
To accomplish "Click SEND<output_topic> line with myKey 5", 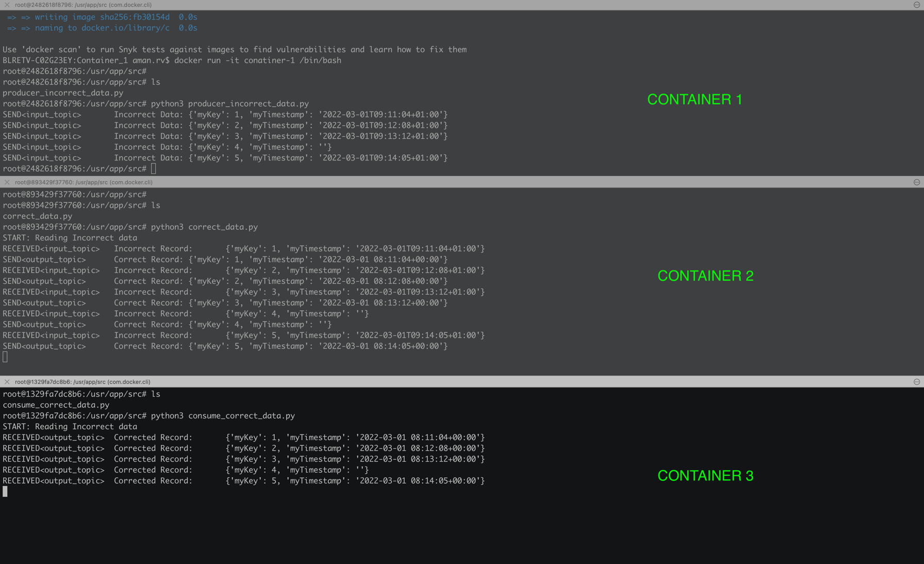I will 225,346.
